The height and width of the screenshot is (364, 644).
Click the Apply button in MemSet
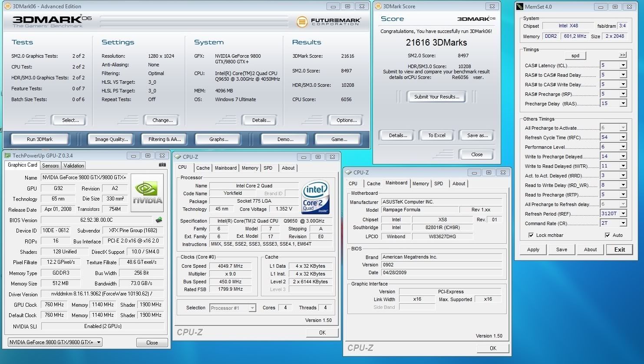click(x=533, y=249)
